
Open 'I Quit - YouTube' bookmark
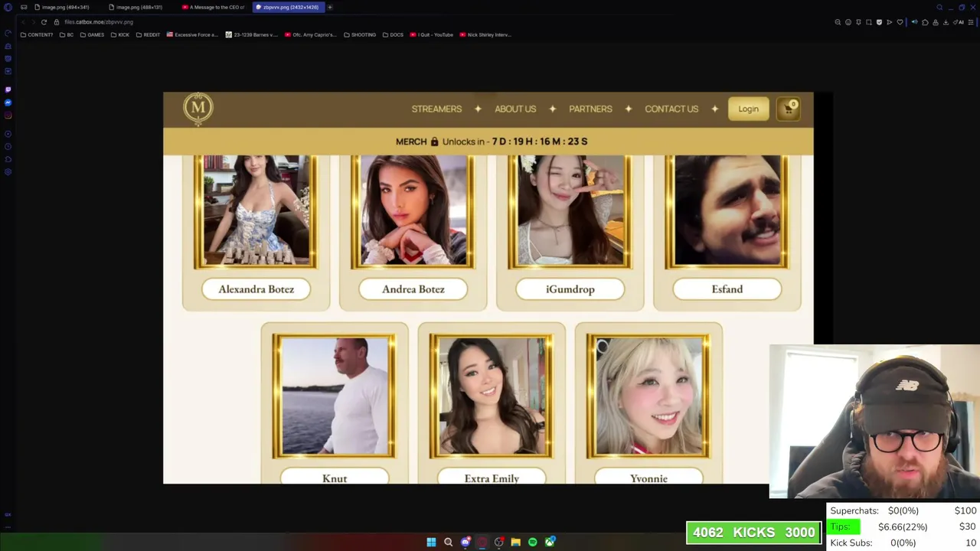(432, 34)
